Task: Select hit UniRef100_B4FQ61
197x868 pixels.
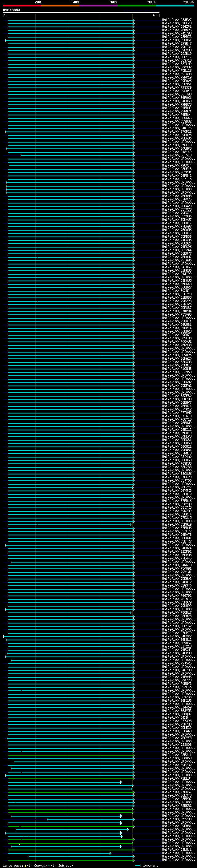Action: pos(177,98)
